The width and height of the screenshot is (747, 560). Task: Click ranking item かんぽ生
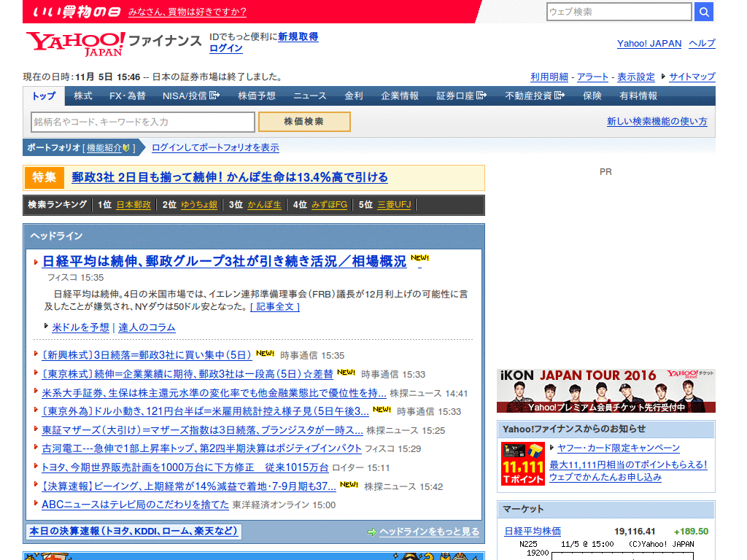[264, 205]
